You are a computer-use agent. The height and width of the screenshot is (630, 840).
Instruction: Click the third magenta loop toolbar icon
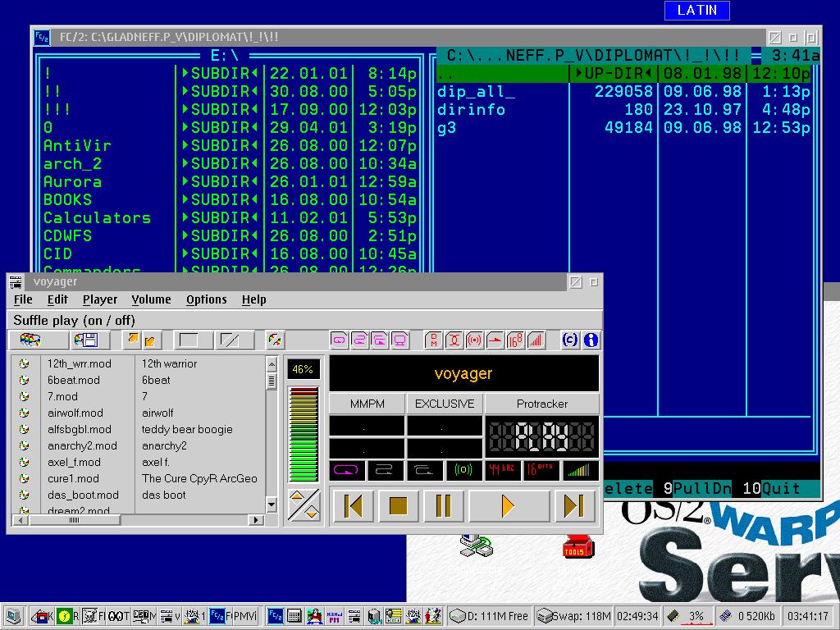click(380, 340)
